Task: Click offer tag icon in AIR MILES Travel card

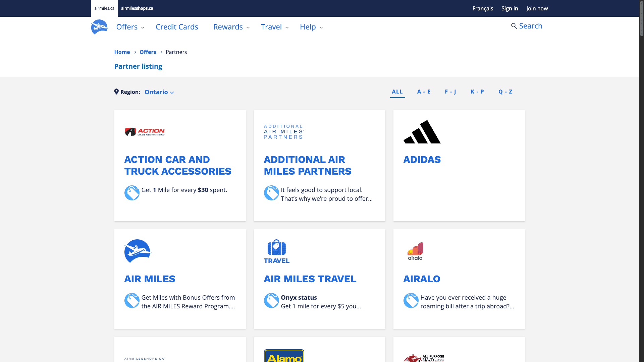Action: coord(271,300)
